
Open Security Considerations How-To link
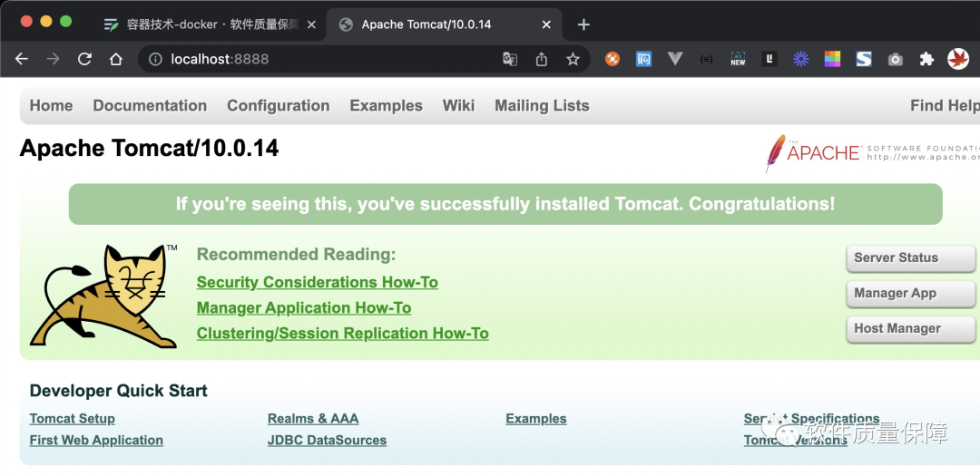pyautogui.click(x=318, y=282)
